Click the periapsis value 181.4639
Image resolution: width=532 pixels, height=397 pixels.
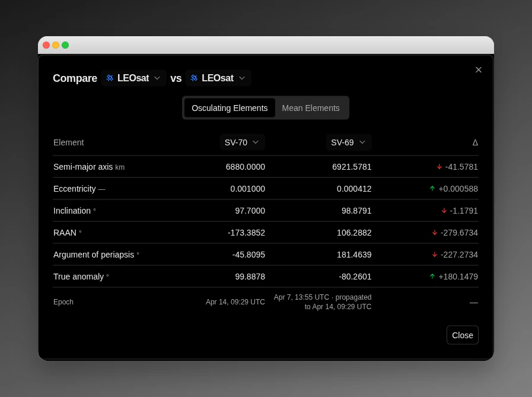tap(354, 255)
